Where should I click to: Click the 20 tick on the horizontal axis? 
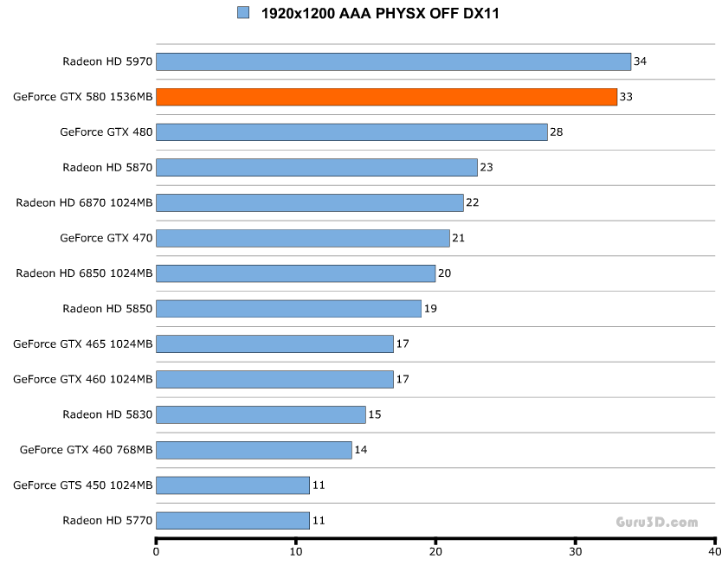(435, 551)
